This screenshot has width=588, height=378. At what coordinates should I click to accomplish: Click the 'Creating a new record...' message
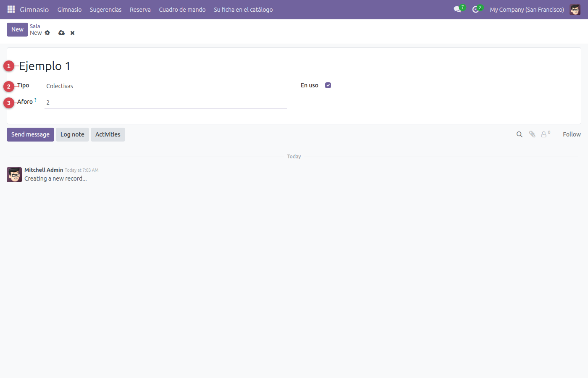[55, 178]
